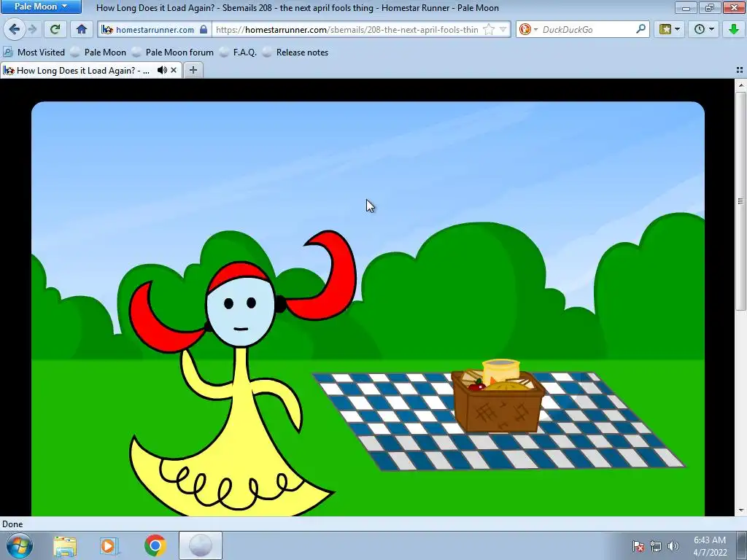Open Windows Explorer from the taskbar
This screenshot has height=560, width=747.
pyautogui.click(x=65, y=545)
